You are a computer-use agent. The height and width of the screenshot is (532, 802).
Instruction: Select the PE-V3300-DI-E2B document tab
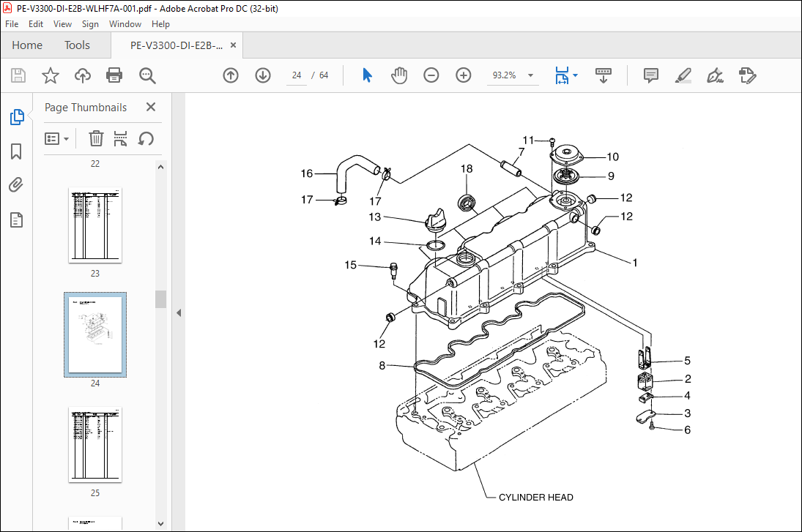(177, 45)
